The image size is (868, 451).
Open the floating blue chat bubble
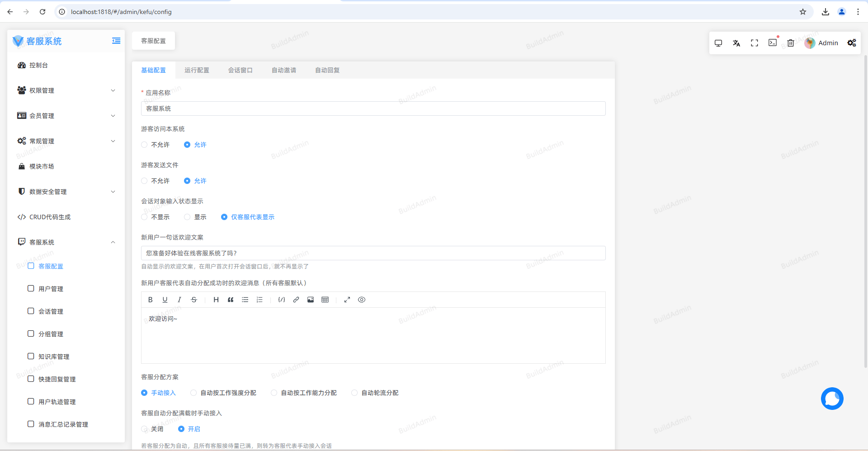click(832, 399)
